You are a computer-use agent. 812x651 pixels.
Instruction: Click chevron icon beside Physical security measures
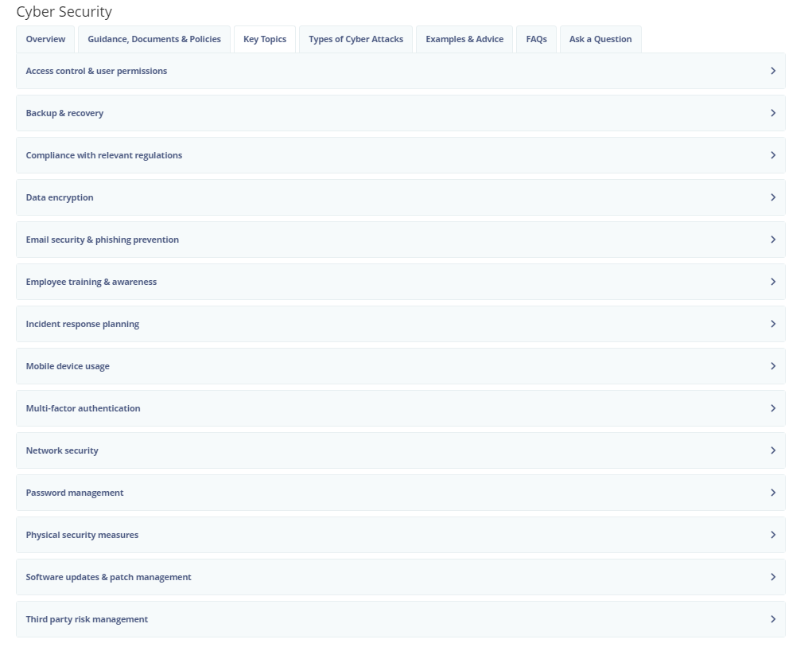pyautogui.click(x=772, y=535)
